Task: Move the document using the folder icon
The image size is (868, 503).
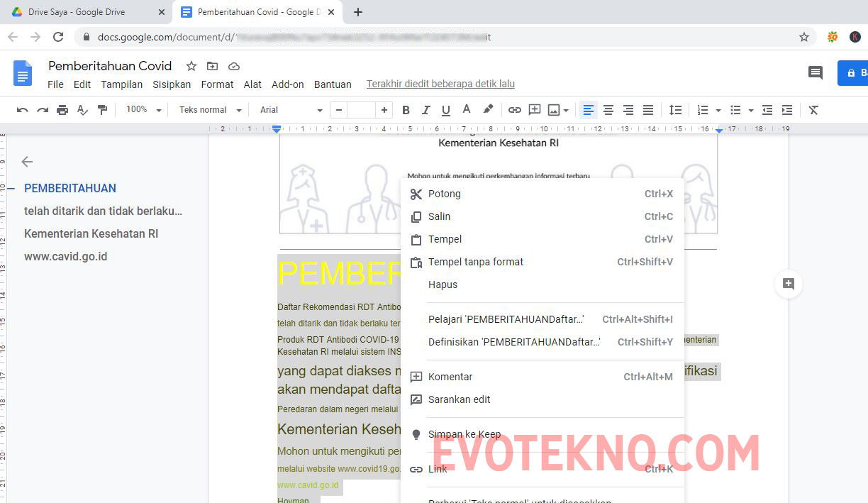Action: coord(213,66)
